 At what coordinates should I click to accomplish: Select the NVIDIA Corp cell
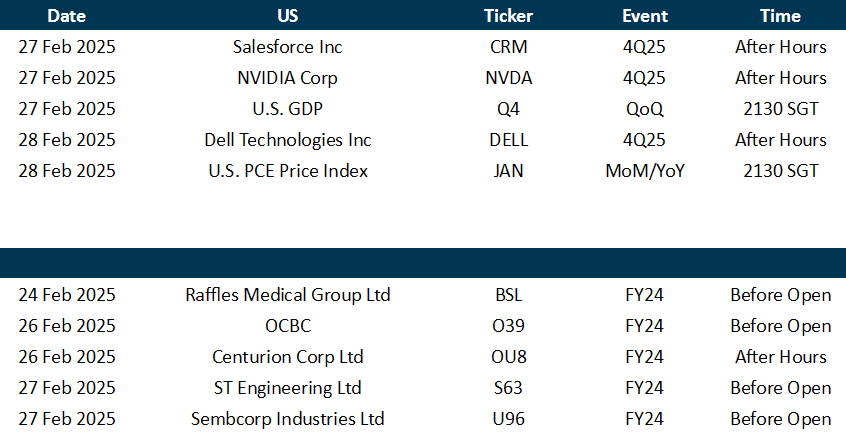(x=288, y=78)
